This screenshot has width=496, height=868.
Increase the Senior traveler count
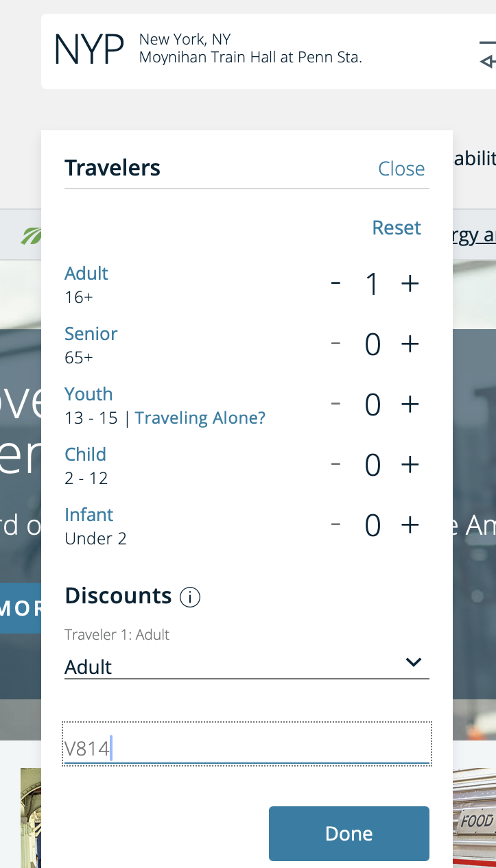pyautogui.click(x=410, y=343)
